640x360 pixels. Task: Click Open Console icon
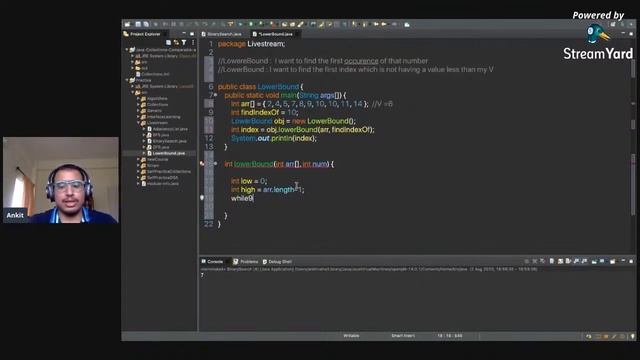(x=612, y=261)
